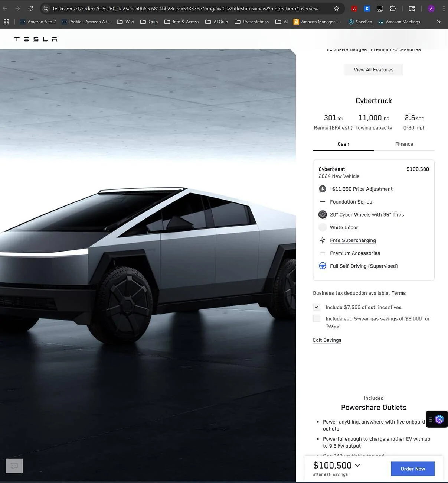448x483 pixels.
Task: Open business tax deduction Terms link
Action: click(399, 293)
